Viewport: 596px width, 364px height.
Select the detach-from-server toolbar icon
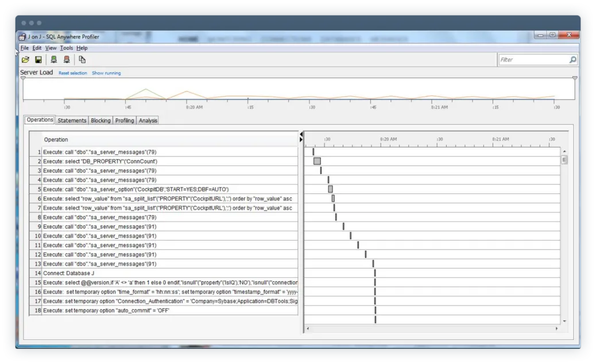tap(67, 59)
